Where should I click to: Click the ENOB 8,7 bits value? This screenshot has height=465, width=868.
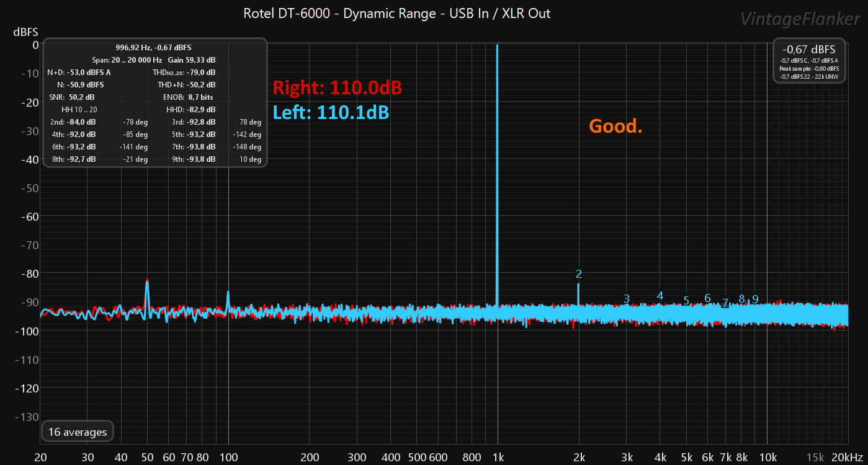click(x=200, y=97)
